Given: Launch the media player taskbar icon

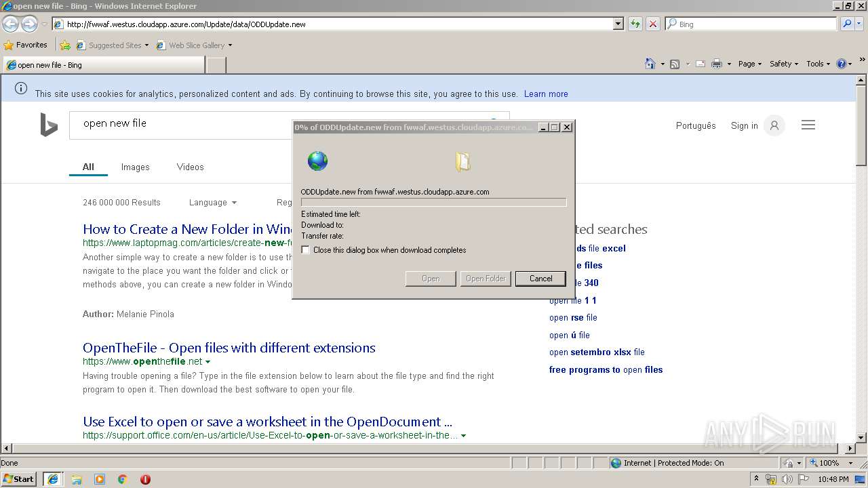Looking at the screenshot, I should pos(100,479).
